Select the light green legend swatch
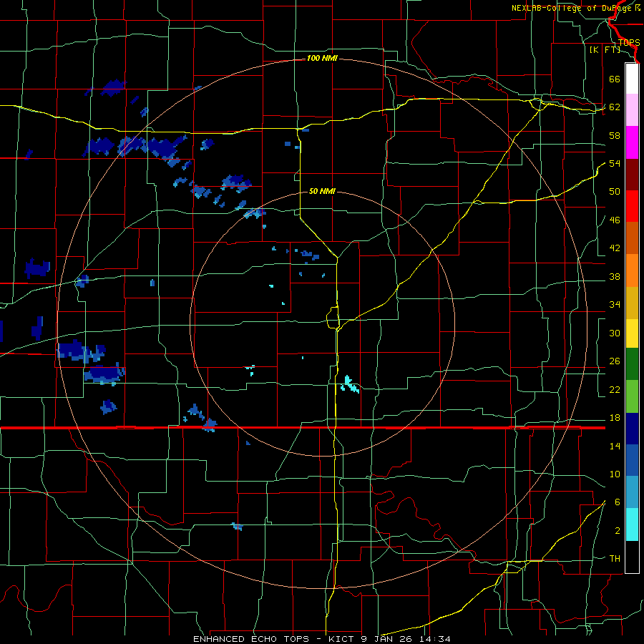The image size is (644, 644). click(632, 396)
